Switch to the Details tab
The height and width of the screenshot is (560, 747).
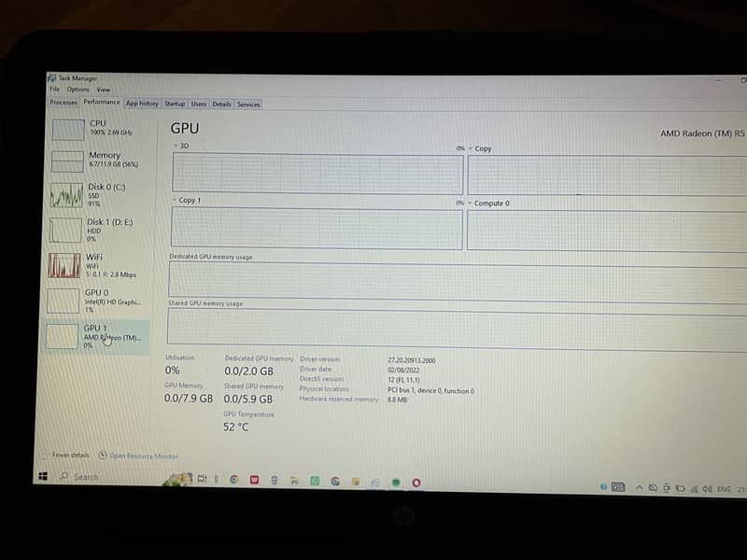[221, 104]
